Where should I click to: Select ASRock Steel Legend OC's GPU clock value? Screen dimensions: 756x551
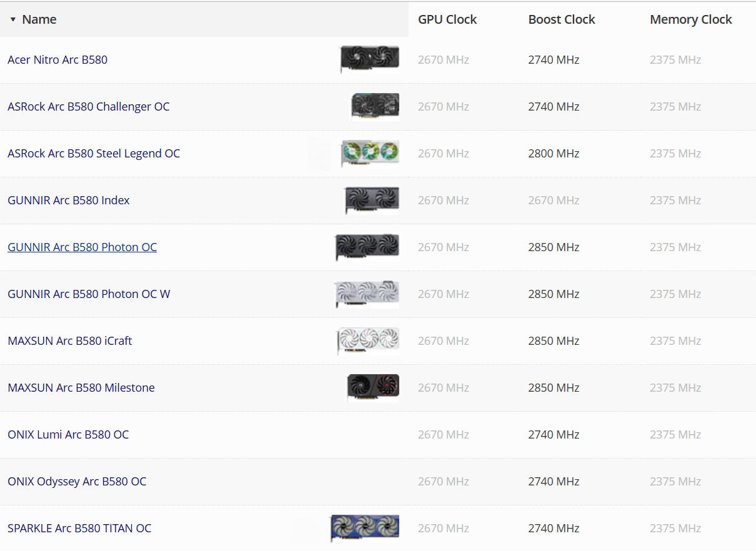pyautogui.click(x=444, y=154)
